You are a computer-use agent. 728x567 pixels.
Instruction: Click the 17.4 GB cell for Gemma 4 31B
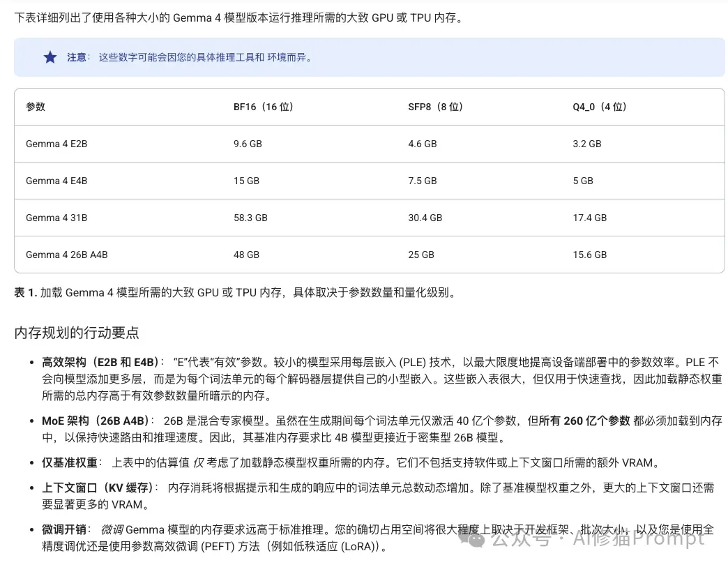590,218
